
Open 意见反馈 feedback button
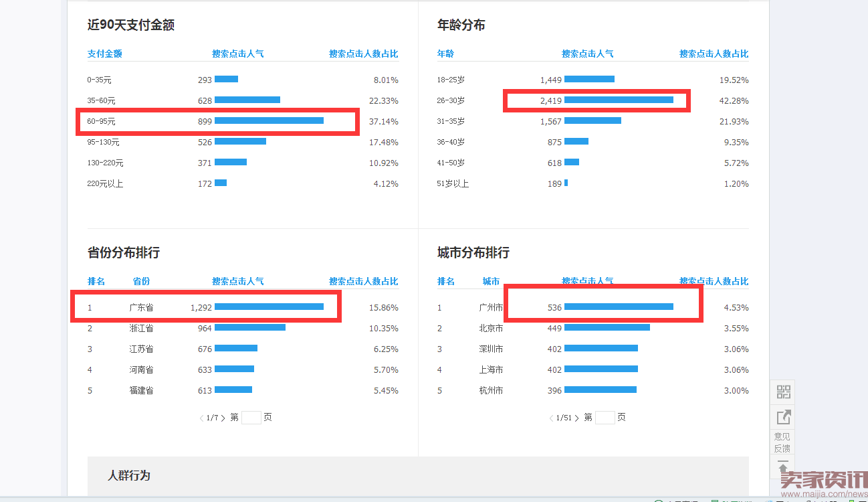click(x=783, y=442)
